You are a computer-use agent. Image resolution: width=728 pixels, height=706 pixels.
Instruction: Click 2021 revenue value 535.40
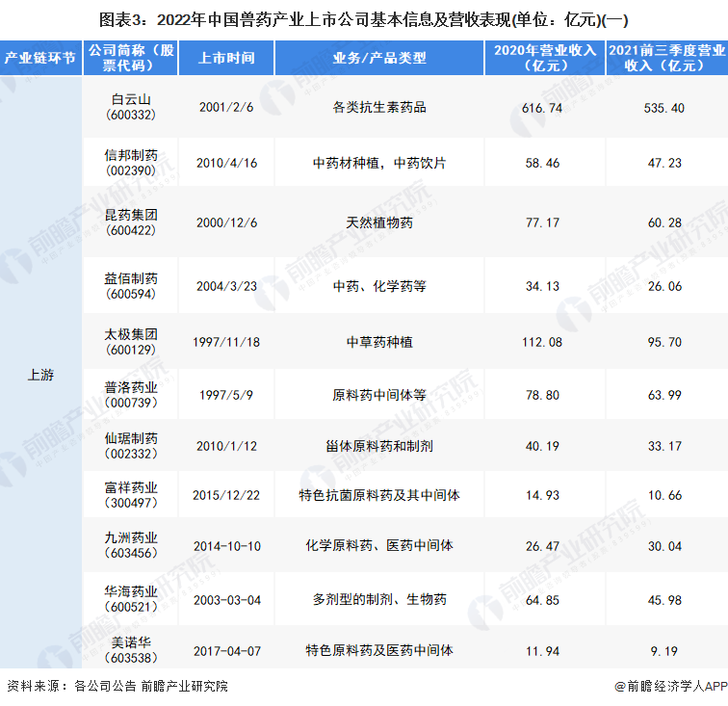pyautogui.click(x=663, y=108)
